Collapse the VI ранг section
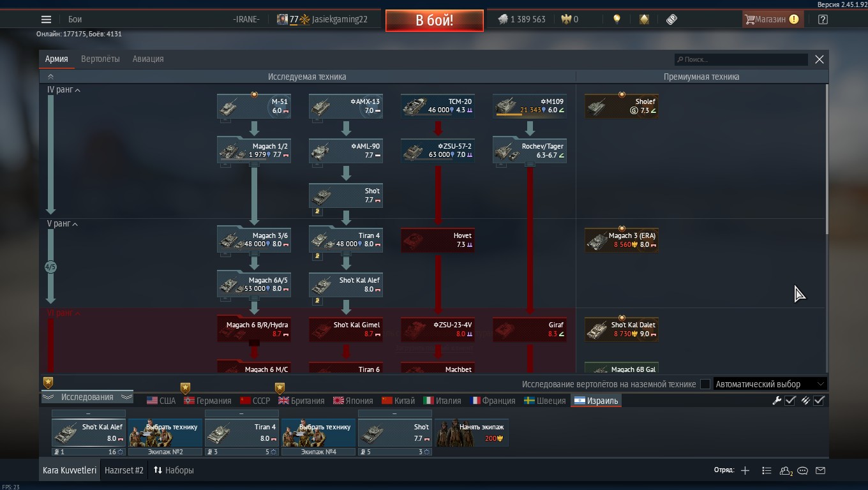Screen dimensions: 868x490 click(x=64, y=313)
